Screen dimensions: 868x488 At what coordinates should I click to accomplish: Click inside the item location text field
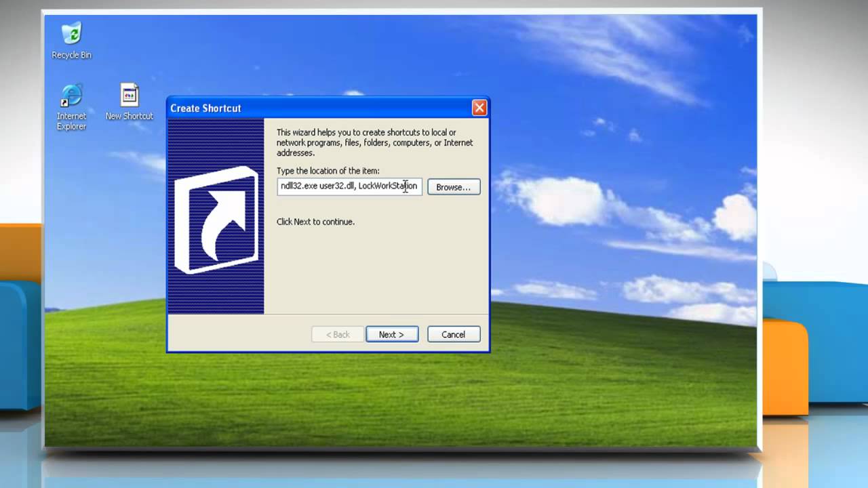coord(346,186)
